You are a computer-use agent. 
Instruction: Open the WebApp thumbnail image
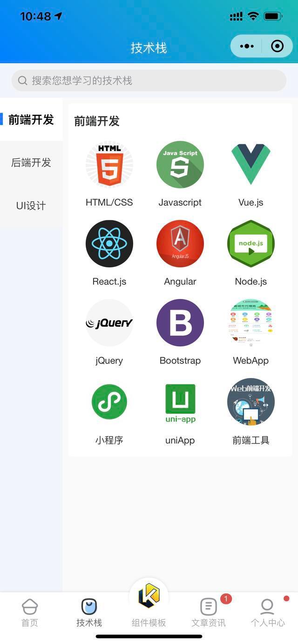251,323
